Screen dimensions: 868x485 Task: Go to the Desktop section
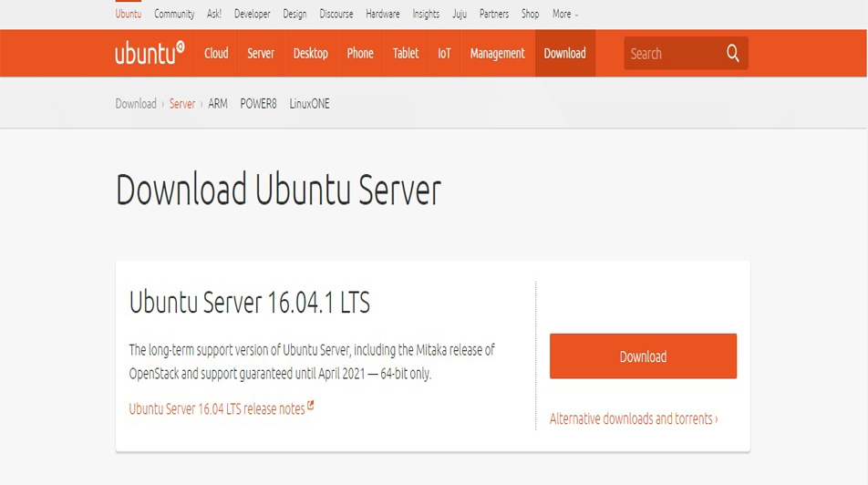pyautogui.click(x=310, y=54)
